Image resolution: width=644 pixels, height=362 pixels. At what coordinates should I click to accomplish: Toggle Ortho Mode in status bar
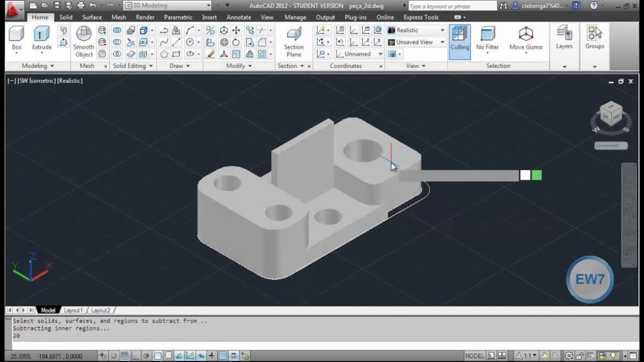135,356
